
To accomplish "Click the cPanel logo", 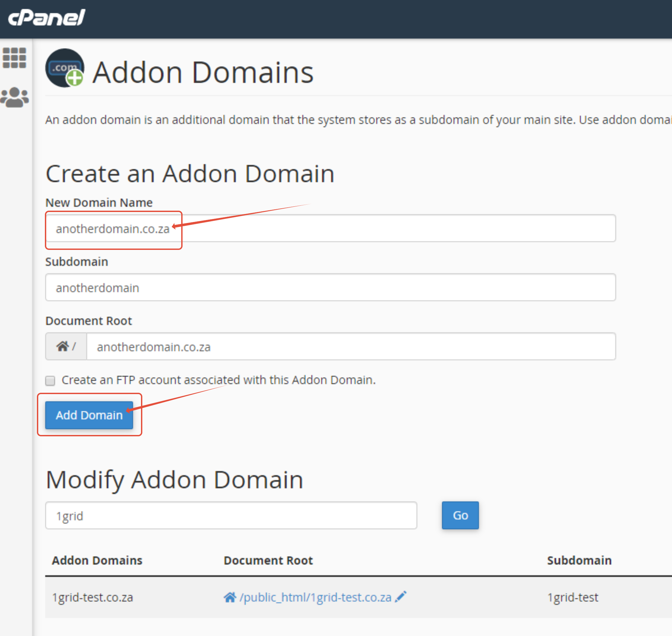I will tap(47, 18).
